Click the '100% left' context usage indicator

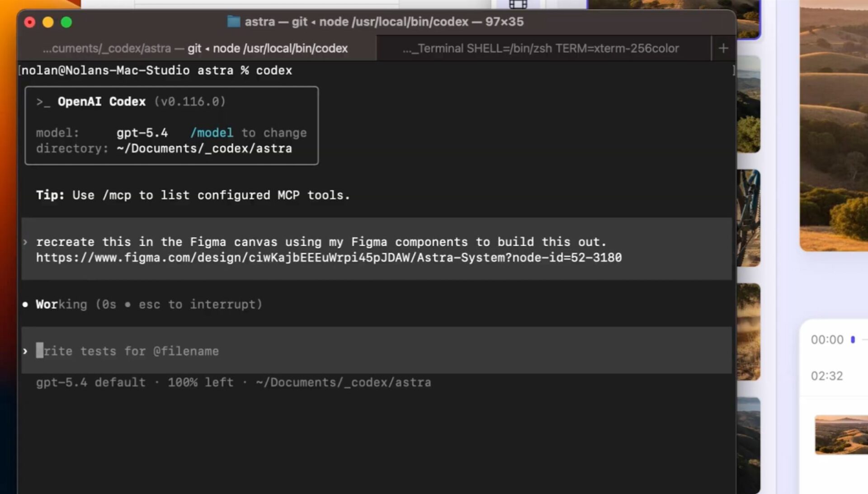200,382
